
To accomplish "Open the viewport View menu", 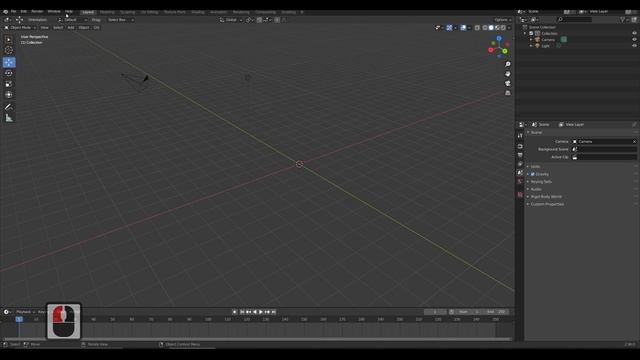I will pyautogui.click(x=44, y=27).
